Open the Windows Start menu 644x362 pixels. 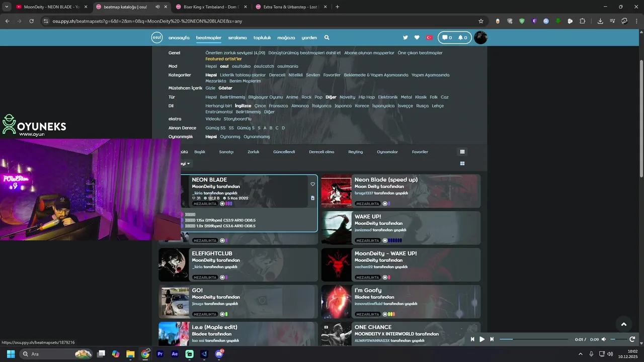11,354
